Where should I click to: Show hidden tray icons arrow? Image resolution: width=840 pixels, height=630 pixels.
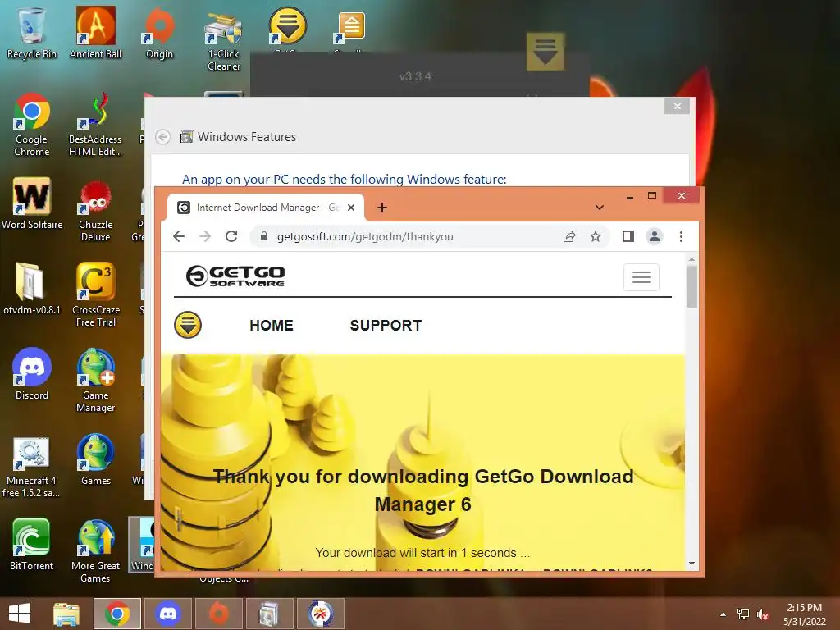point(724,614)
